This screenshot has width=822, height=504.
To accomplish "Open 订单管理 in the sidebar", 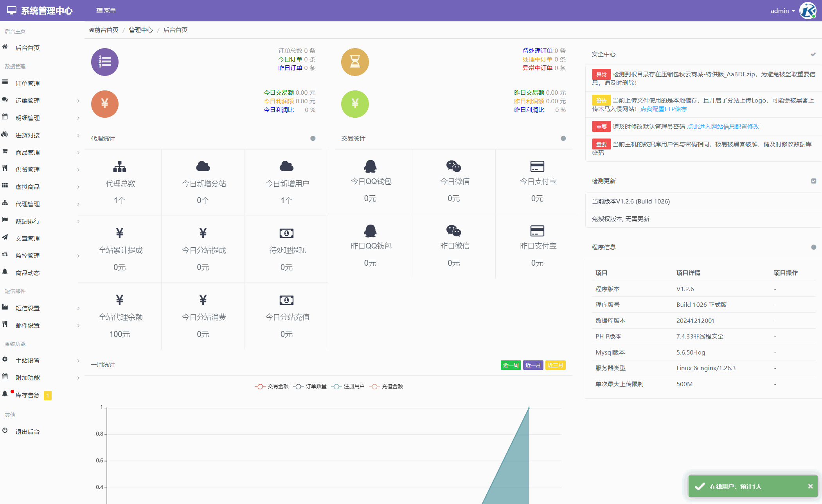I will pos(27,83).
